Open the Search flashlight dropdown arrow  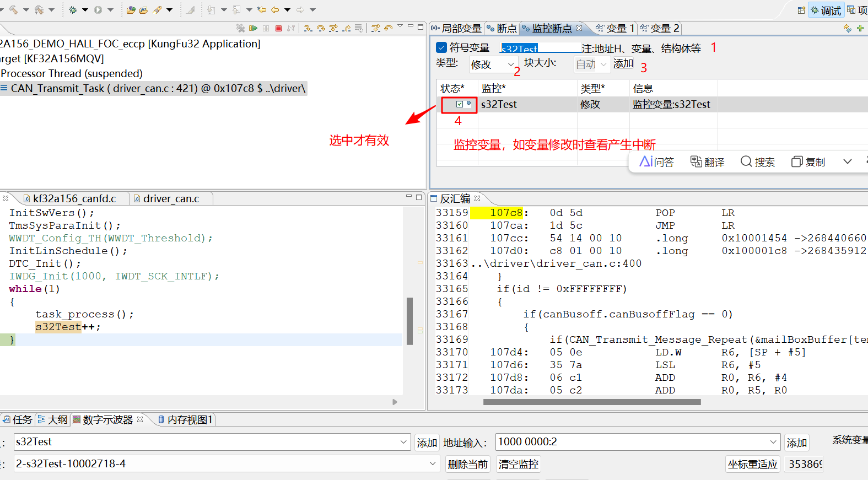pyautogui.click(x=169, y=10)
